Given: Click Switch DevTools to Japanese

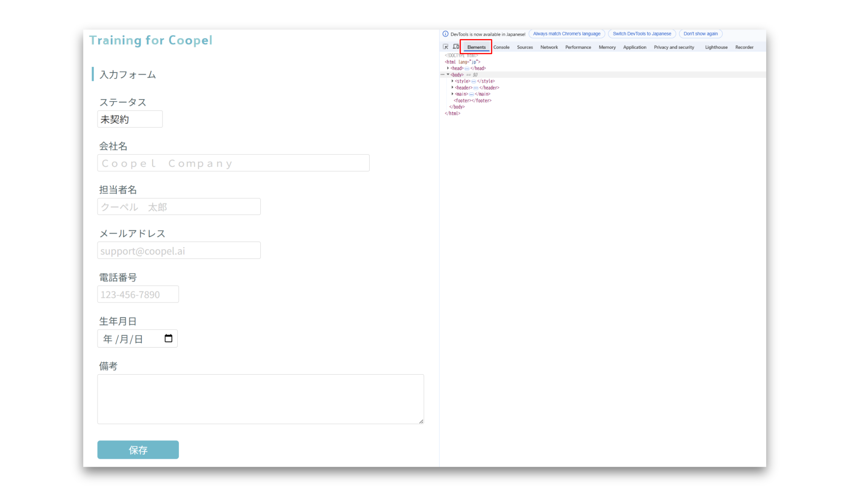Looking at the screenshot, I should coord(641,34).
